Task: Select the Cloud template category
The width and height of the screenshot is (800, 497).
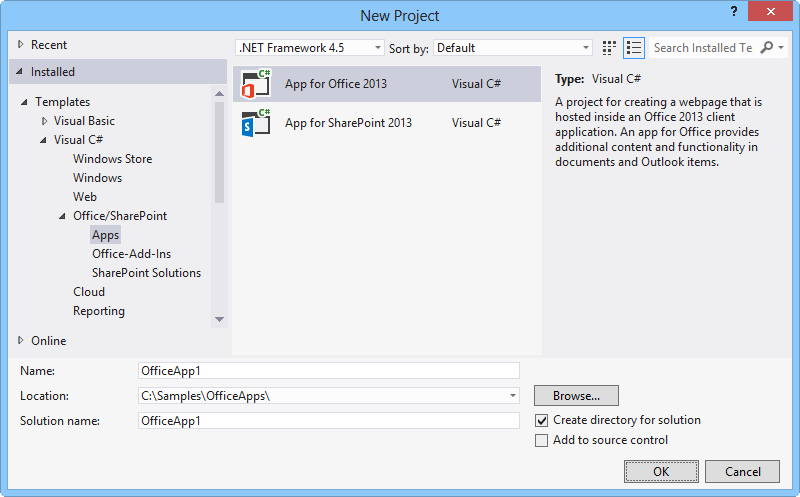Action: click(89, 291)
